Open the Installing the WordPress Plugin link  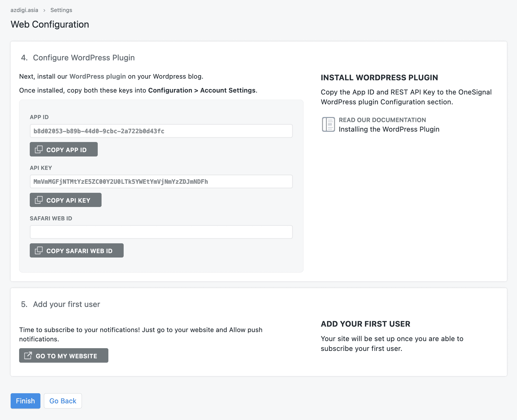389,129
